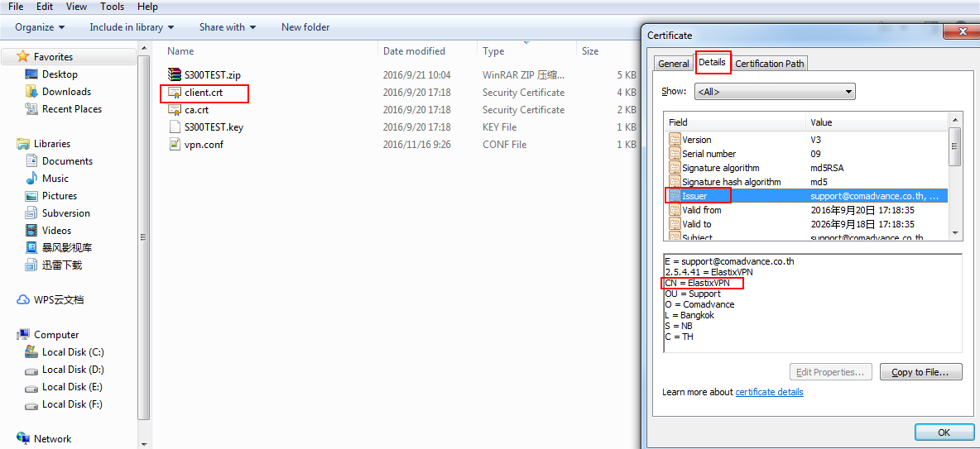This screenshot has height=449, width=980.
Task: Click the CN = ElastixVPN line in details box
Action: coord(697,283)
